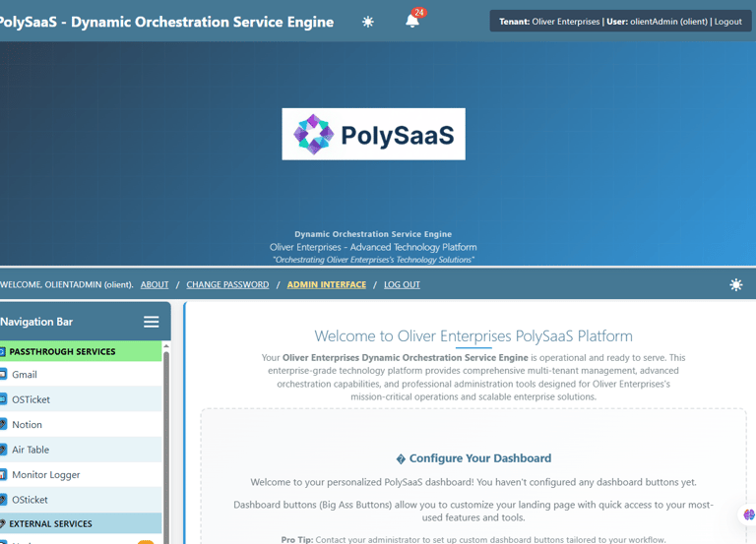Click the 'Tenant: Oliver Enterprises' text
756x544 pixels.
tap(549, 22)
